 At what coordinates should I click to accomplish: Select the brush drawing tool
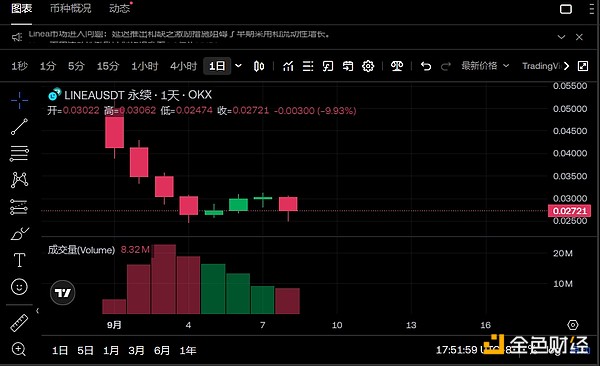coord(19,234)
